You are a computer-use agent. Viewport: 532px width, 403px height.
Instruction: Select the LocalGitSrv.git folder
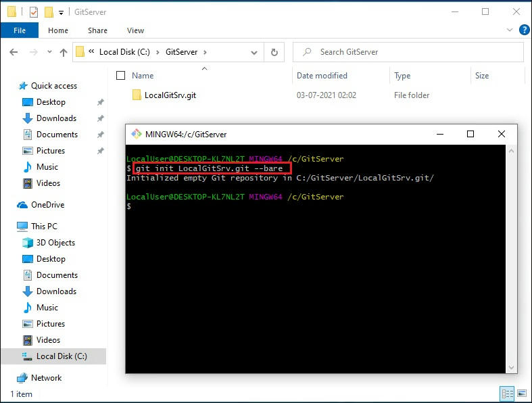[170, 95]
